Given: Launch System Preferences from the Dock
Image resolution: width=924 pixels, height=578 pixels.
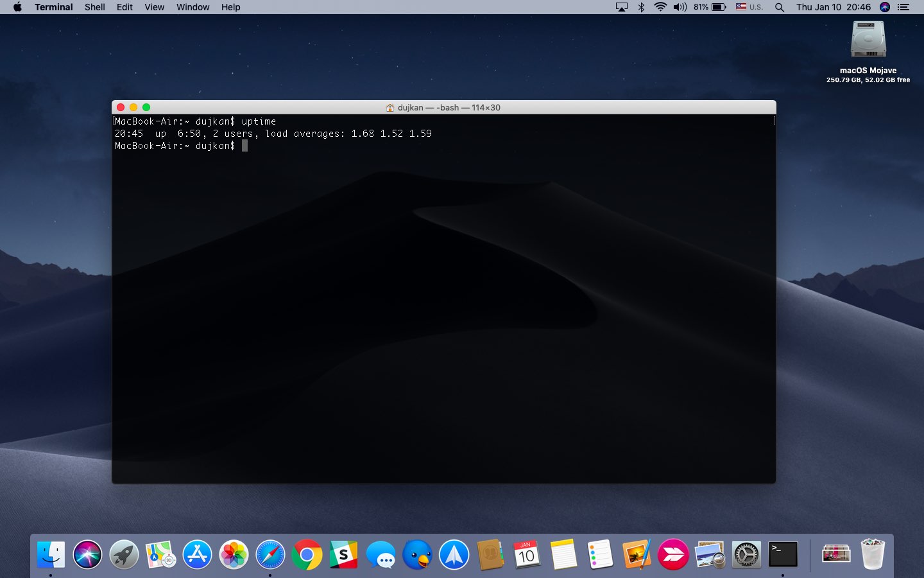Looking at the screenshot, I should click(746, 554).
